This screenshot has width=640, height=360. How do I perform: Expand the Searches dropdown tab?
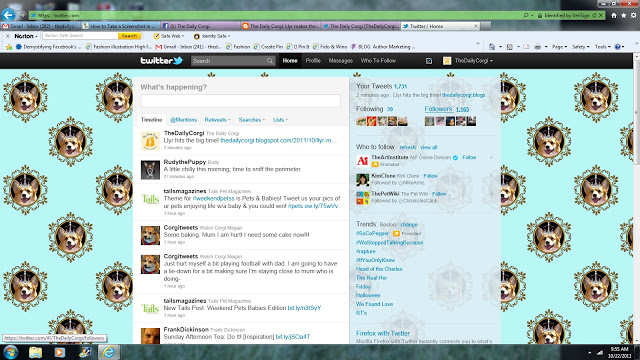[x=251, y=120]
